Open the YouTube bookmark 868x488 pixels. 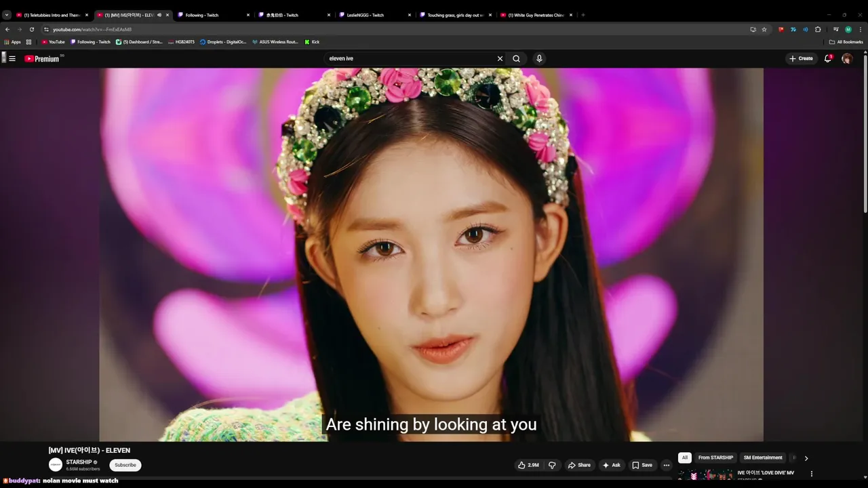(54, 42)
